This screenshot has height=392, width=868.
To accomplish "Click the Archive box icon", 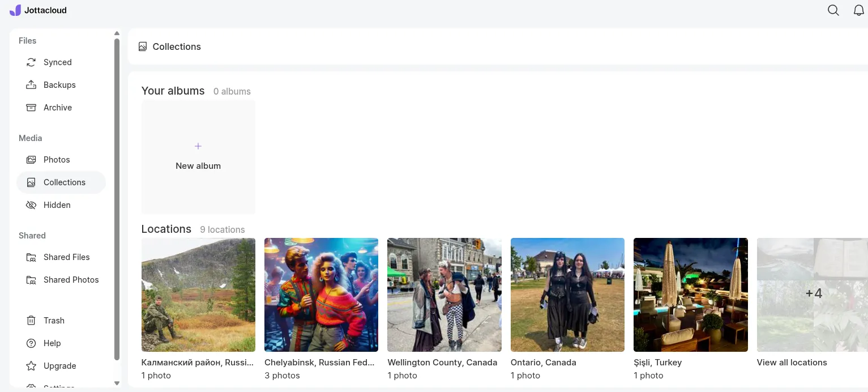I will [x=31, y=108].
